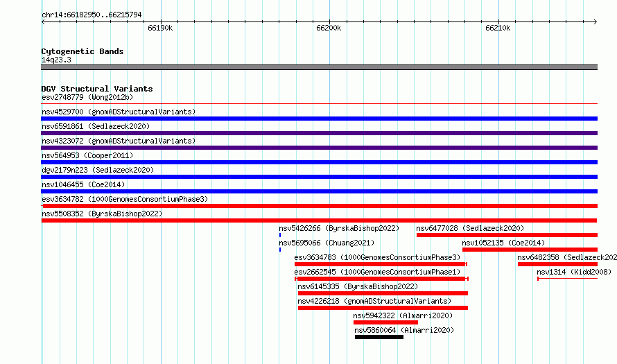
Task: Click the nsv6145335 (ByrskaBishop2022) label
Action: pyautogui.click(x=358, y=286)
